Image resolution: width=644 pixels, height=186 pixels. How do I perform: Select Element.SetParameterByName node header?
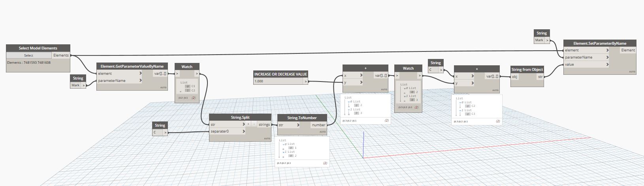[600, 43]
